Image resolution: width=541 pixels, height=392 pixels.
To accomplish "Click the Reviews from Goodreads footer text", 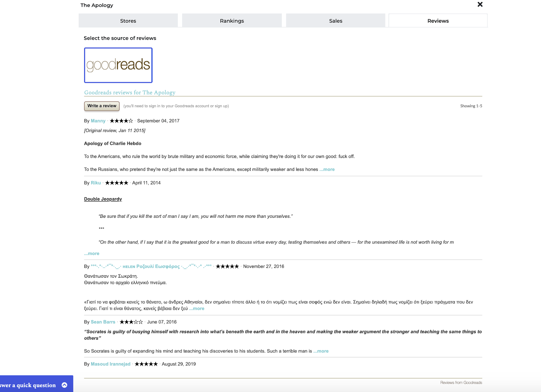I will coord(461,383).
